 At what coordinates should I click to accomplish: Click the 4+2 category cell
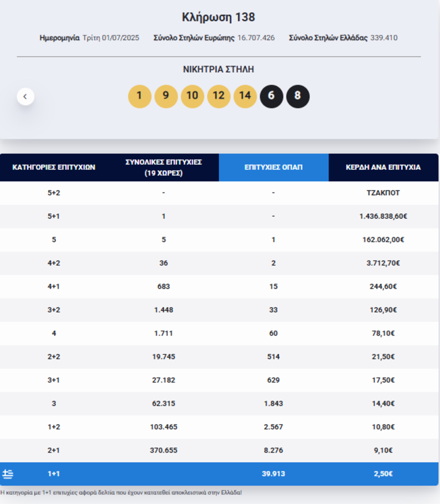pyautogui.click(x=54, y=263)
